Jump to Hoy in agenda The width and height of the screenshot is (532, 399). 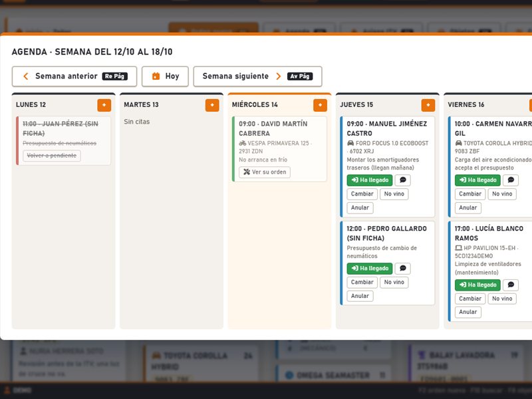click(x=165, y=76)
